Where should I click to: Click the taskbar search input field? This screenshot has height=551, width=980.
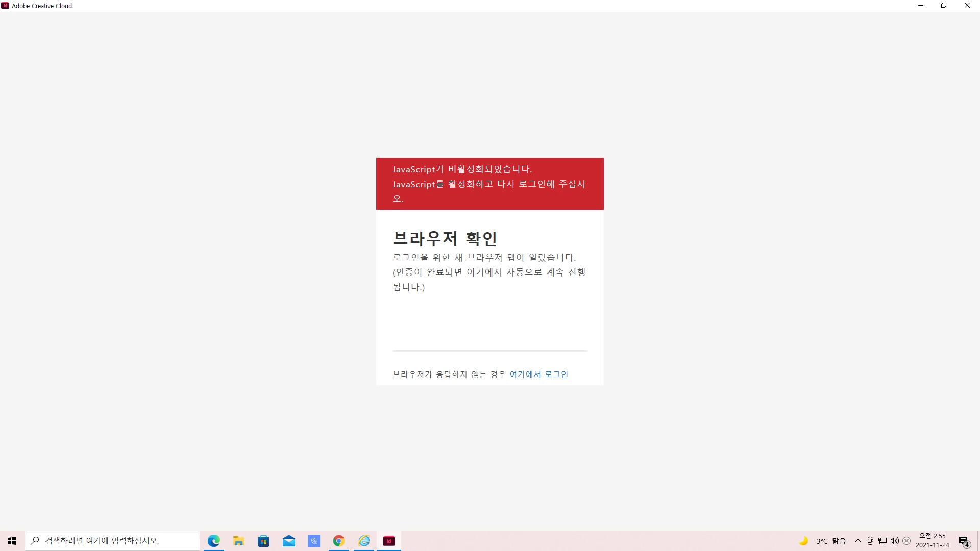(x=112, y=541)
